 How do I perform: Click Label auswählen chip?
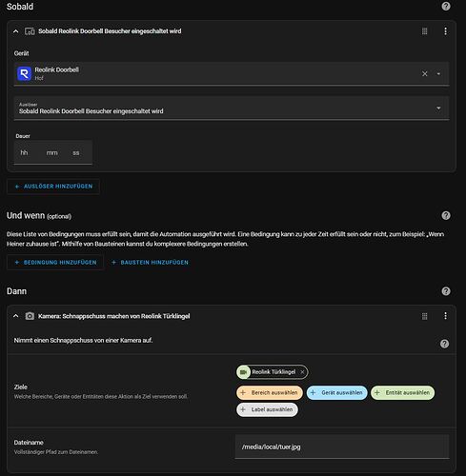(x=267, y=409)
